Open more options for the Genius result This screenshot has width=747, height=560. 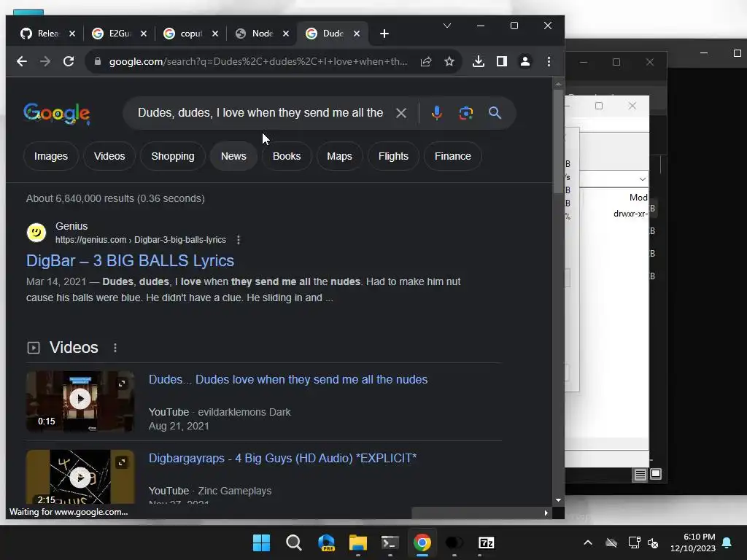point(239,240)
